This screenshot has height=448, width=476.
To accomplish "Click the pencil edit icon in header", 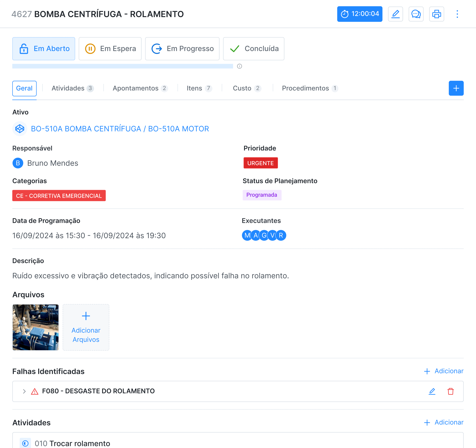I will point(395,14).
